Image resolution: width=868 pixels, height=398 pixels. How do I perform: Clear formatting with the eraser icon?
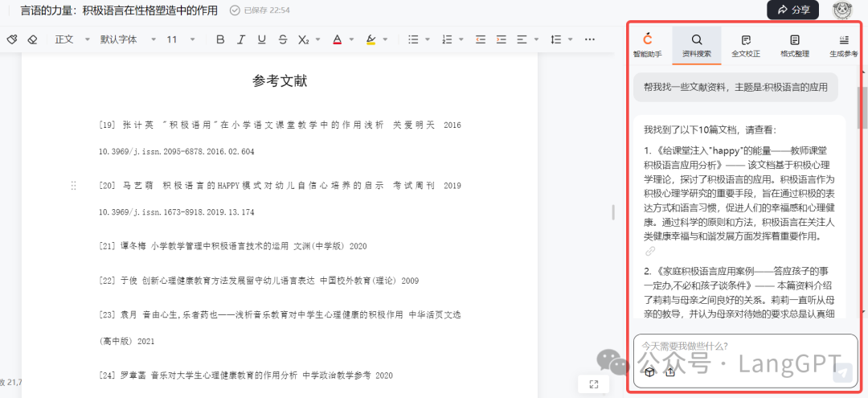pos(32,39)
